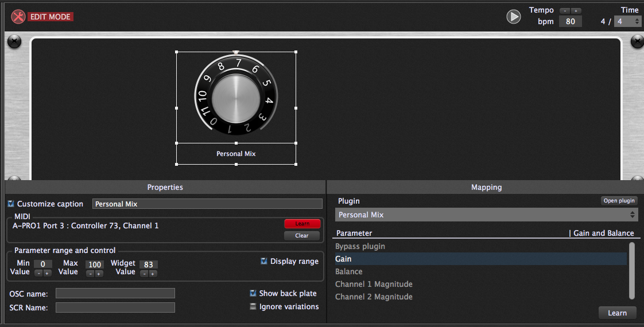Image resolution: width=644 pixels, height=327 pixels.
Task: Clear the MIDI assignment
Action: 302,236
